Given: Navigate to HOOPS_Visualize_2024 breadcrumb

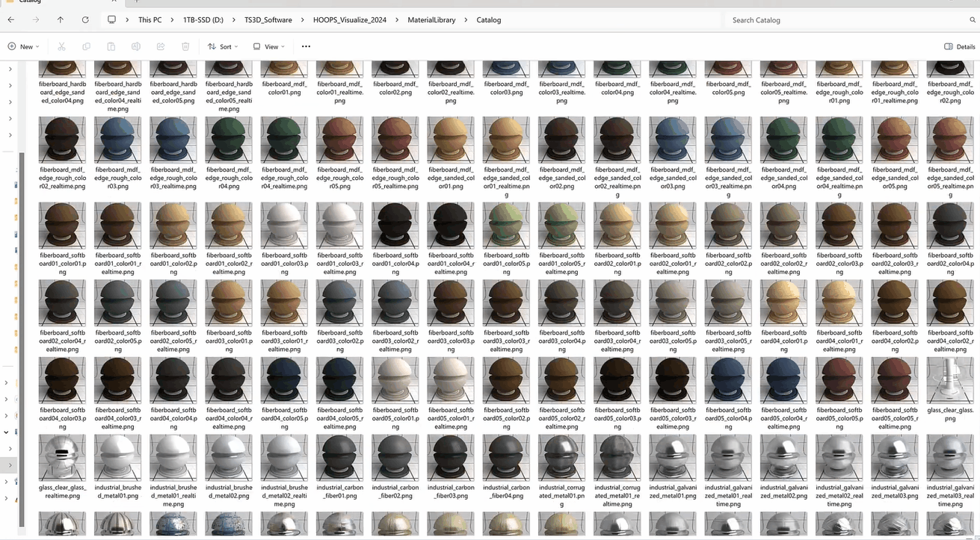Looking at the screenshot, I should (350, 20).
